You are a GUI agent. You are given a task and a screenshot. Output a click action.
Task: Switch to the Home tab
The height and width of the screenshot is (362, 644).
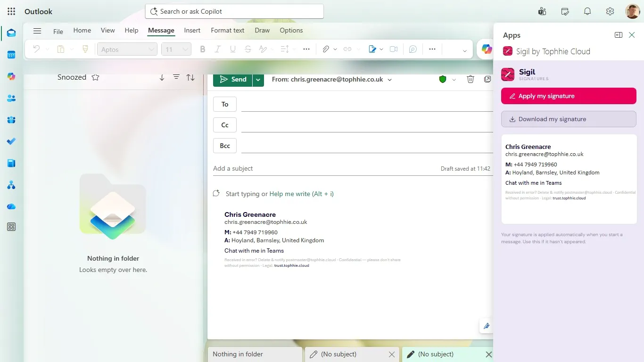82,30
